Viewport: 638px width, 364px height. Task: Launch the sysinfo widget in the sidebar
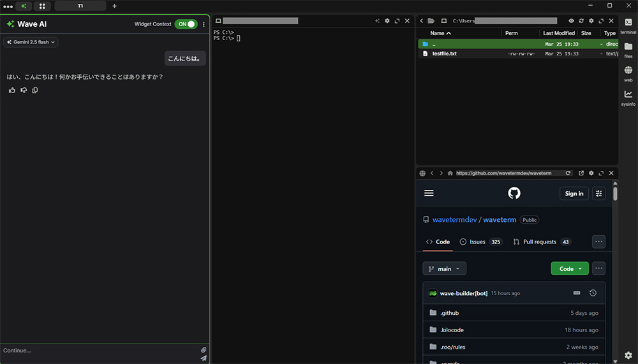click(x=628, y=97)
